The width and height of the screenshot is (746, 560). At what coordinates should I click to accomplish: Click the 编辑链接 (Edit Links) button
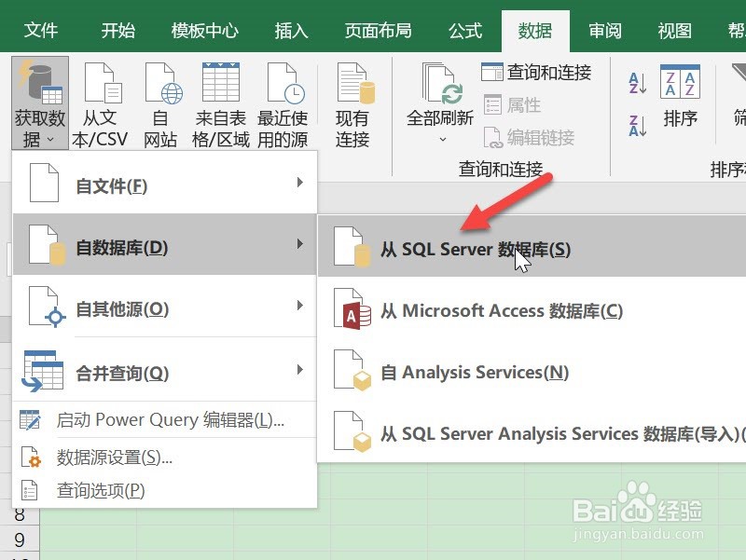(x=529, y=138)
